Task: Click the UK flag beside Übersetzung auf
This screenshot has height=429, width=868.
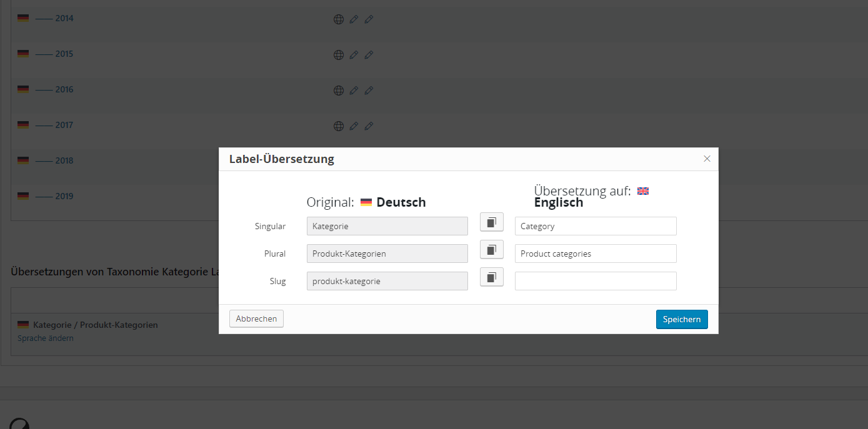Action: pyautogui.click(x=643, y=191)
